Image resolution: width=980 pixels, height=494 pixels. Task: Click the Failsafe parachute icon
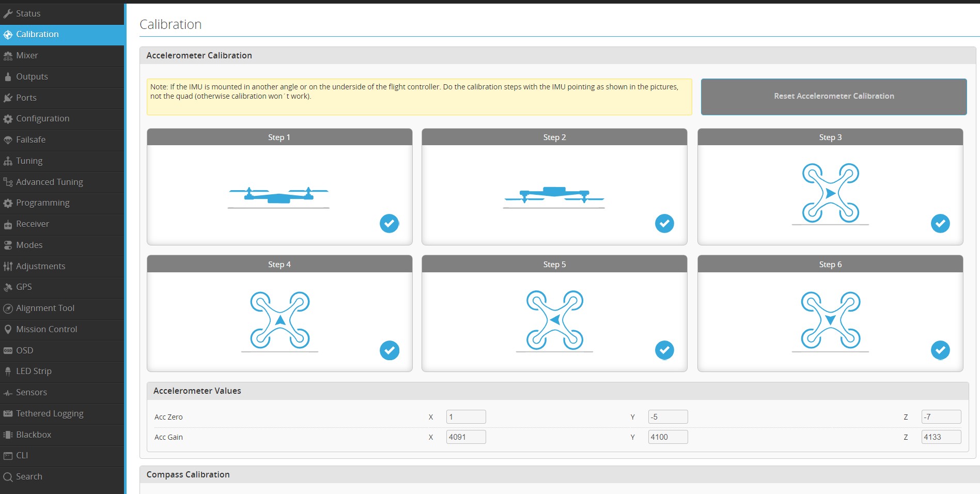[x=8, y=140]
